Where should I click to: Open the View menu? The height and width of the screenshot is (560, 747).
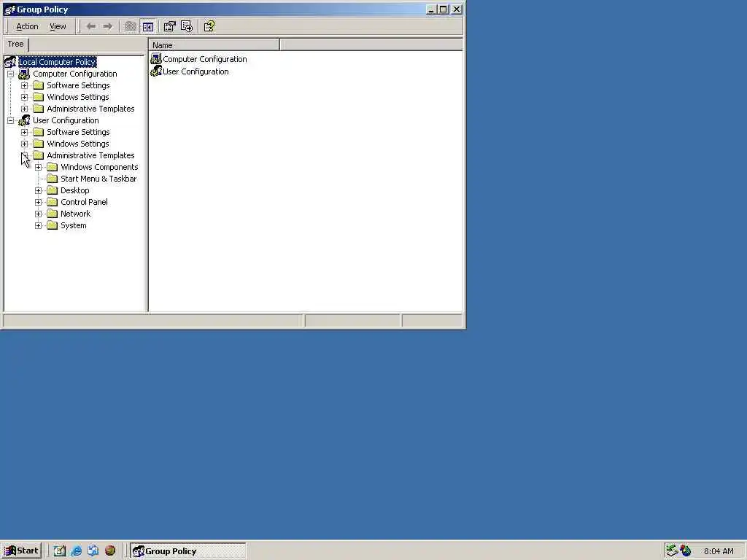click(58, 27)
